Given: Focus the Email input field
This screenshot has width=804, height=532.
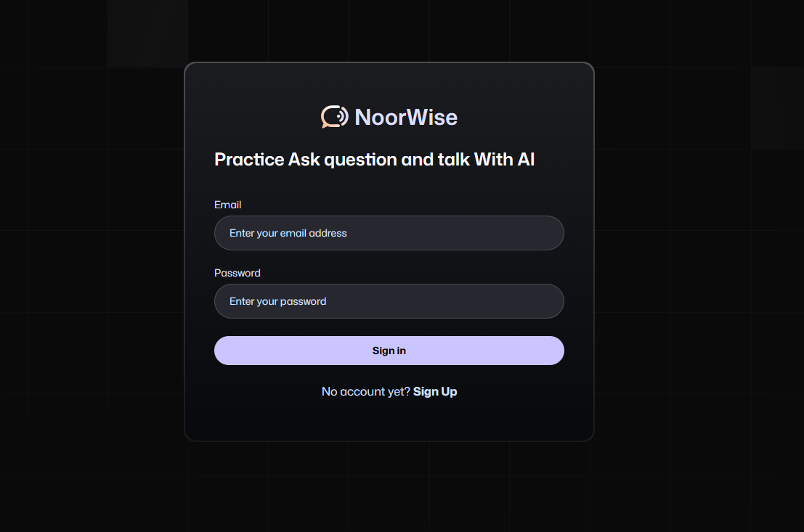Looking at the screenshot, I should pos(389,233).
